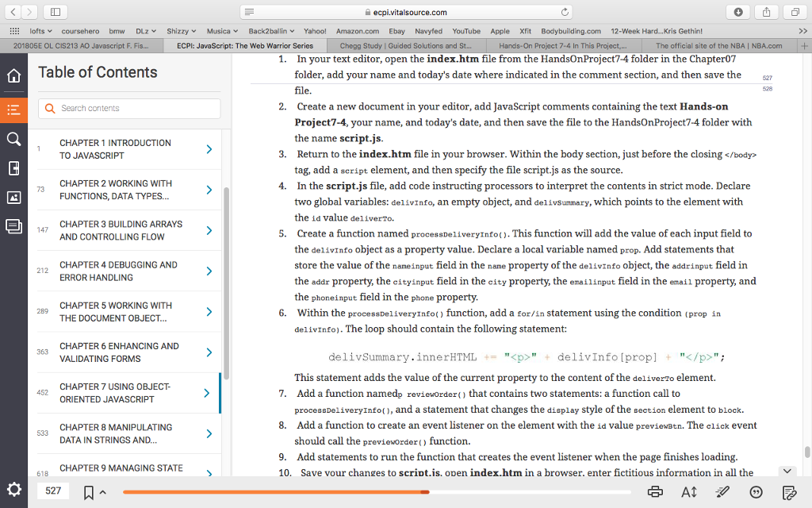
Task: Collapse the page using the down chevron
Action: click(787, 471)
